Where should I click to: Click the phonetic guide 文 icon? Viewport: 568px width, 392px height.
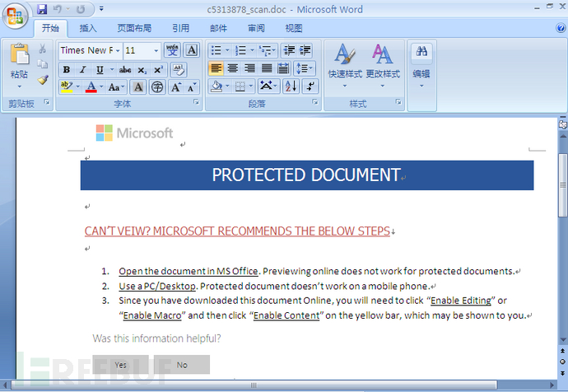[172, 50]
